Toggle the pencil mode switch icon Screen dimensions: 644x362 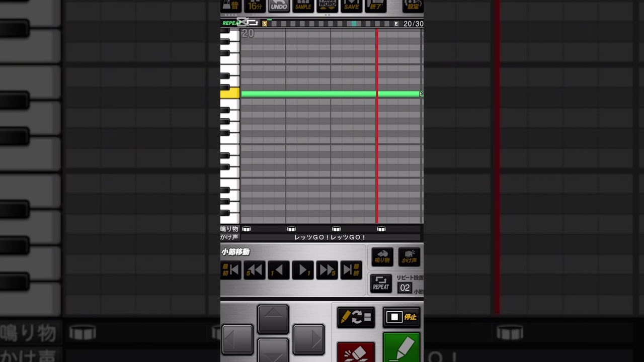click(x=356, y=317)
